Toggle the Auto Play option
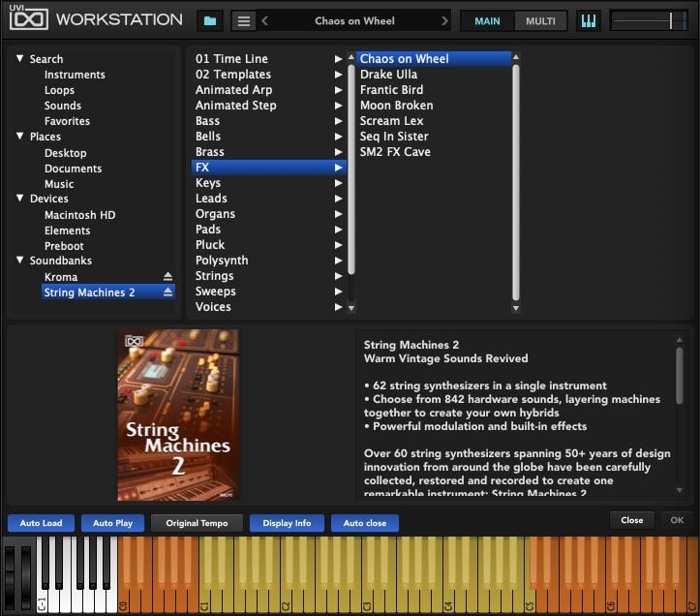This screenshot has height=616, width=700. [x=112, y=523]
